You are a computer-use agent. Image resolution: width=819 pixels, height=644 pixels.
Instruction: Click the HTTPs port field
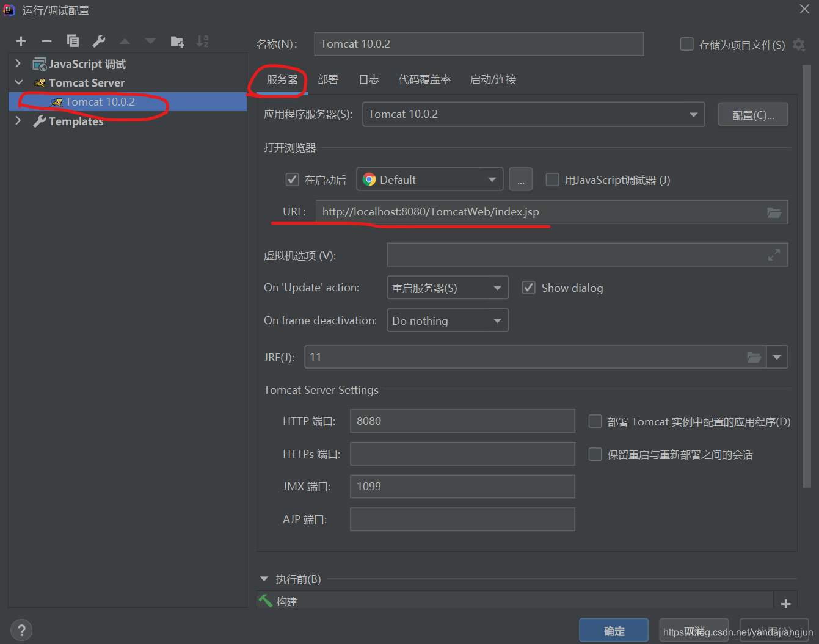pos(462,454)
